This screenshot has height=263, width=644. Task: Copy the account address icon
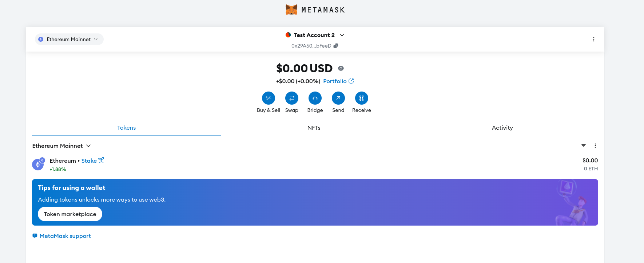[x=336, y=46]
